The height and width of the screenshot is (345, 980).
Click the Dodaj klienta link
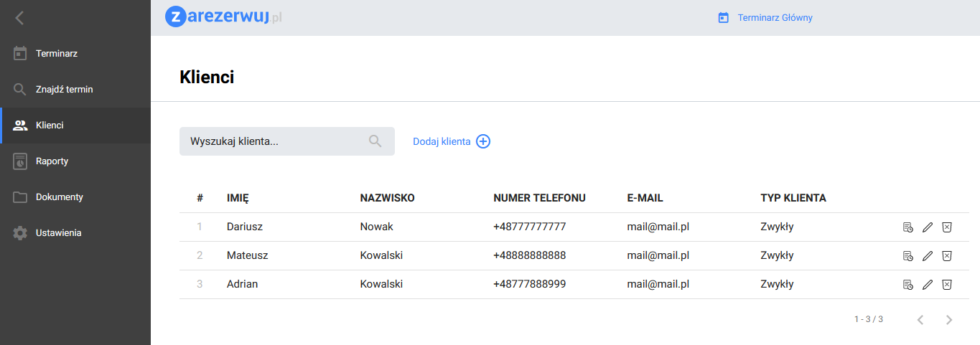coord(442,141)
